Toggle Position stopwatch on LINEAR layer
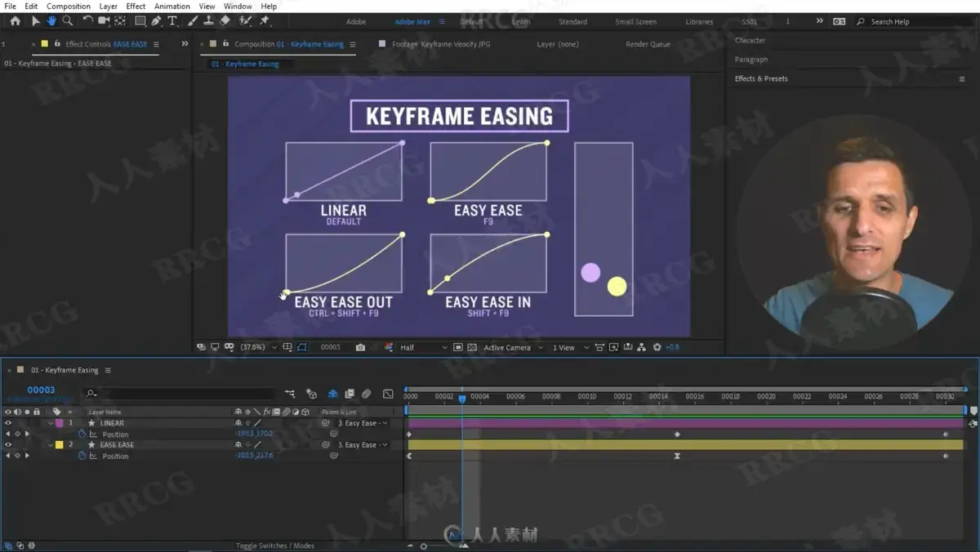Screen dimensions: 980x552 (82, 434)
